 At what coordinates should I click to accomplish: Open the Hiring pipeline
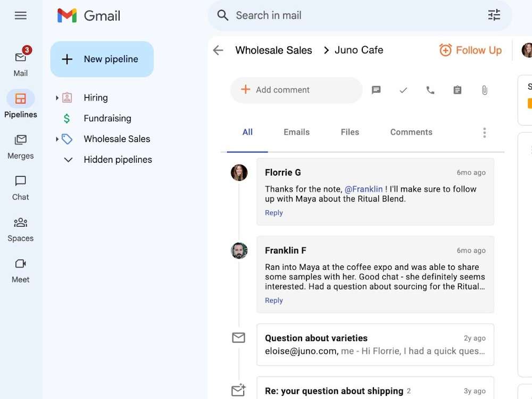[x=96, y=98]
